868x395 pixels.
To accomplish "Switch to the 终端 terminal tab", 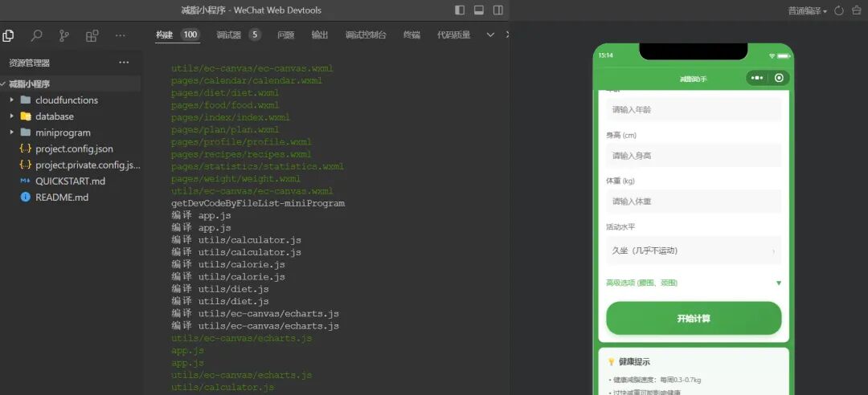I will point(411,35).
